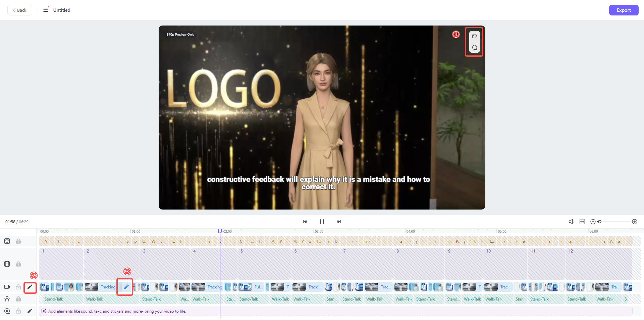Select scene 5 on the timeline
644x320 pixels.
(x=264, y=264)
